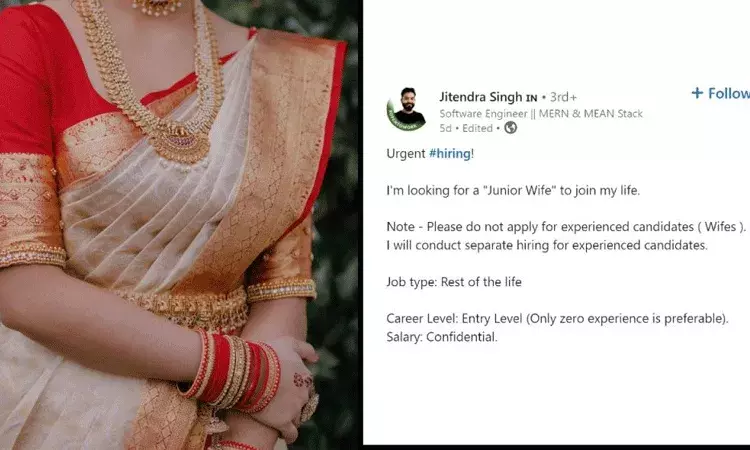This screenshot has height=450, width=750.
Task: Follow Jitendra Singh
Action: pos(721,93)
